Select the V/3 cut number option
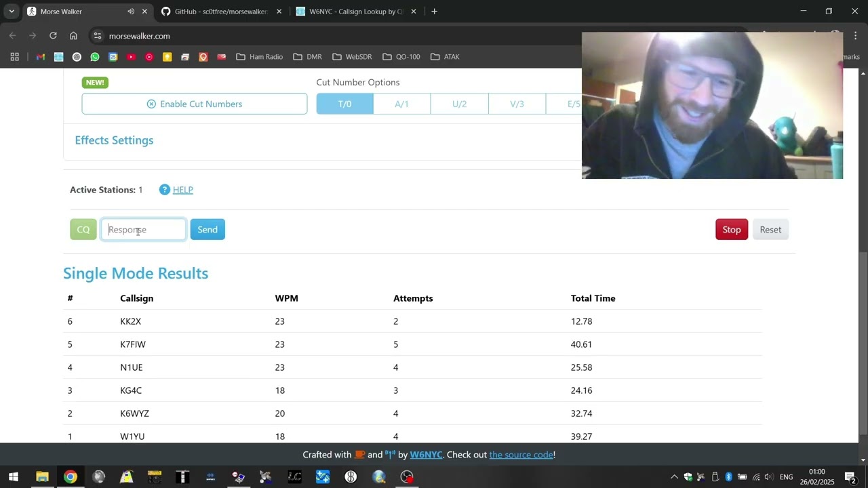 point(517,104)
